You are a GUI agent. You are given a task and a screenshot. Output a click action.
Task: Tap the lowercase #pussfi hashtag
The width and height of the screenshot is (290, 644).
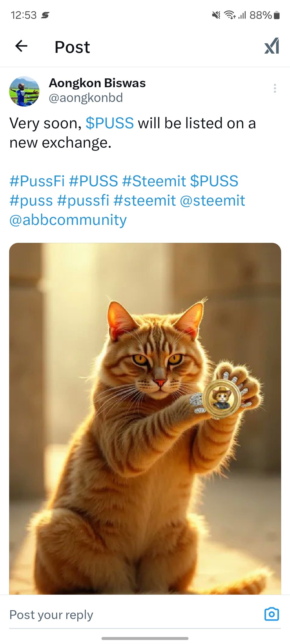pos(83,201)
